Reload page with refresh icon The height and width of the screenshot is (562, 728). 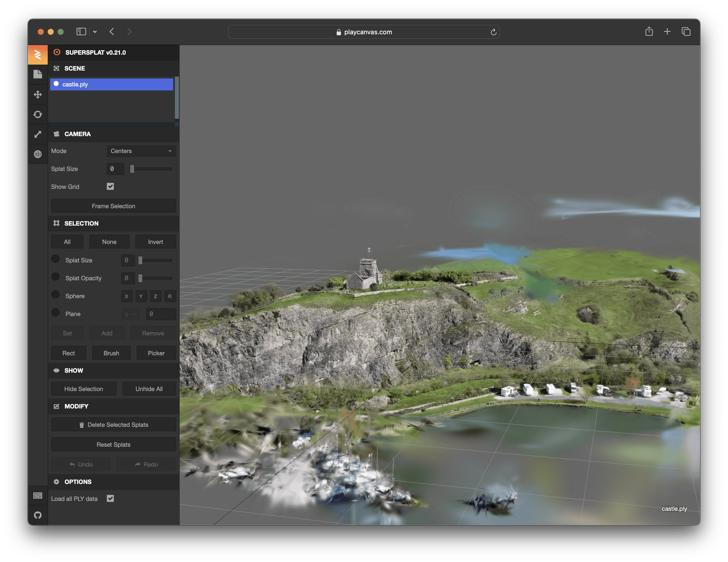[x=493, y=32]
